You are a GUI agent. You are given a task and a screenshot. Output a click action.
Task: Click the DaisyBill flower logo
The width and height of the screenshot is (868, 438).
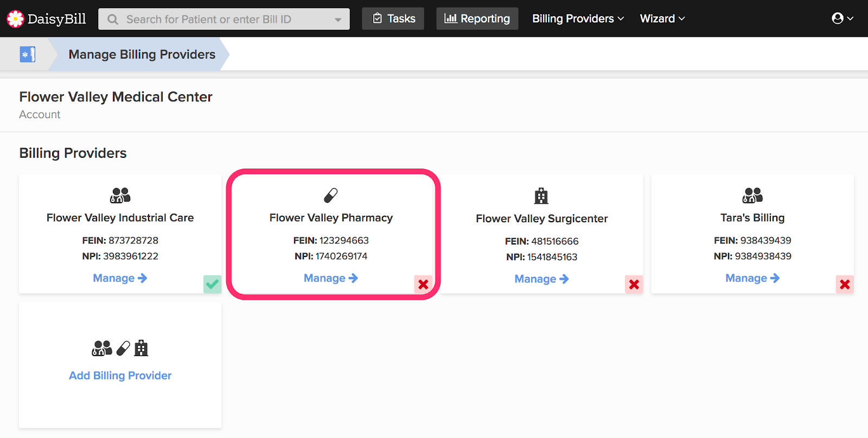15,19
